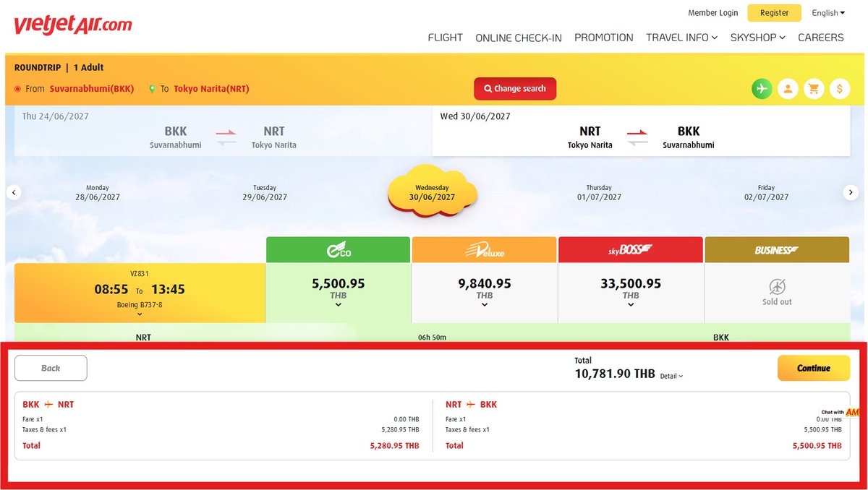Expand the SkyBoss 33,500.95 THB fare details
This screenshot has width=868, height=490.
(x=631, y=305)
